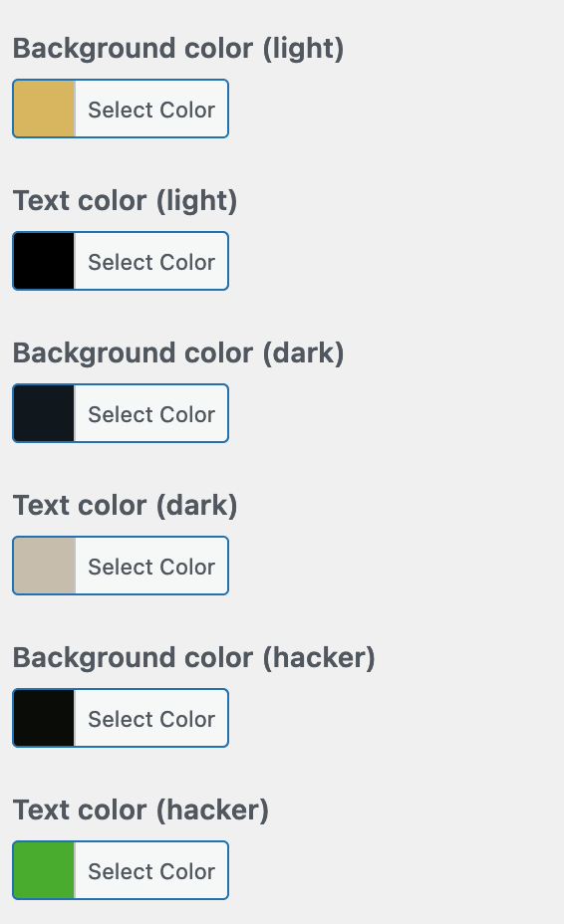Open Select Color for Background color (dark)
The height and width of the screenshot is (924, 564).
coord(151,413)
